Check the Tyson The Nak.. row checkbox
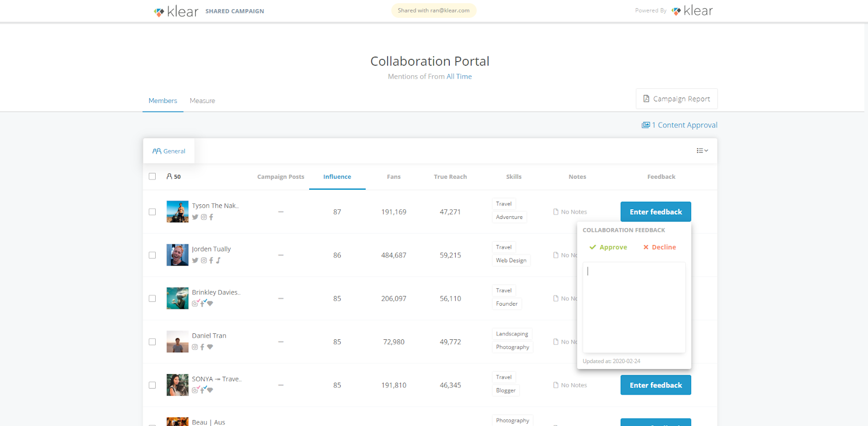Screen dimensions: 868x426 coord(152,212)
